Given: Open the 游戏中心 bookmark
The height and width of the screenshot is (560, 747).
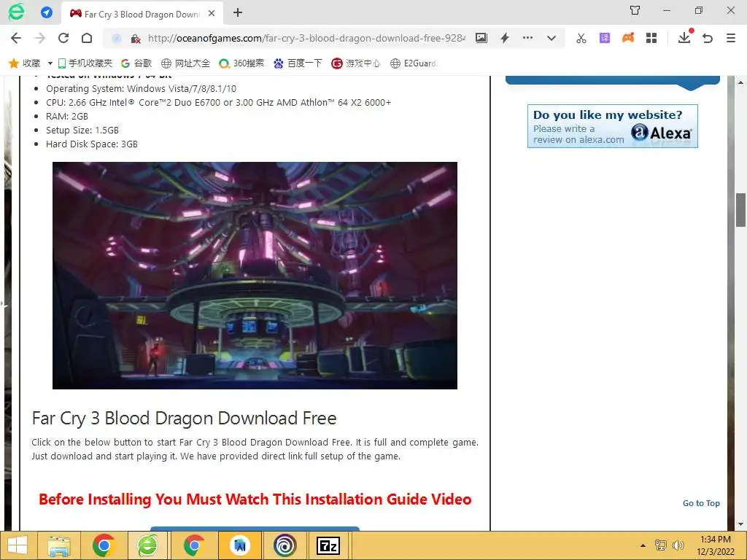Looking at the screenshot, I should click(x=356, y=63).
